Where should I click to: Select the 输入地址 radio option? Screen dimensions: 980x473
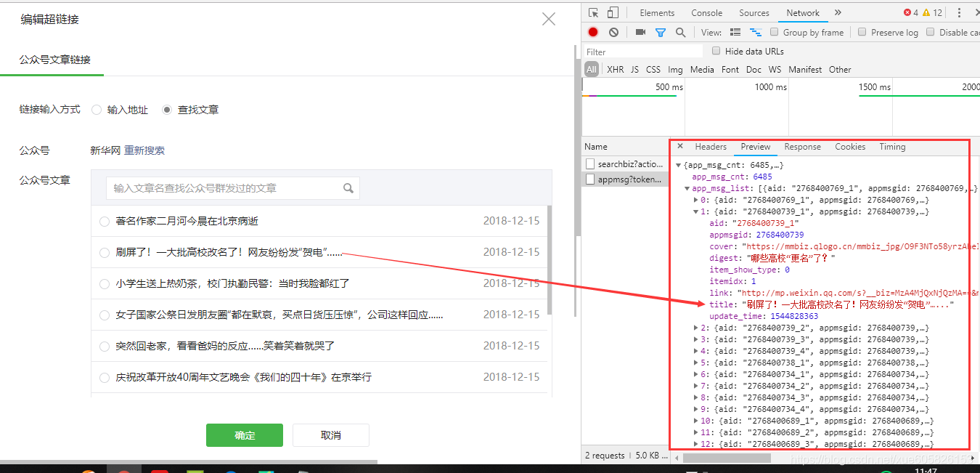(x=97, y=110)
